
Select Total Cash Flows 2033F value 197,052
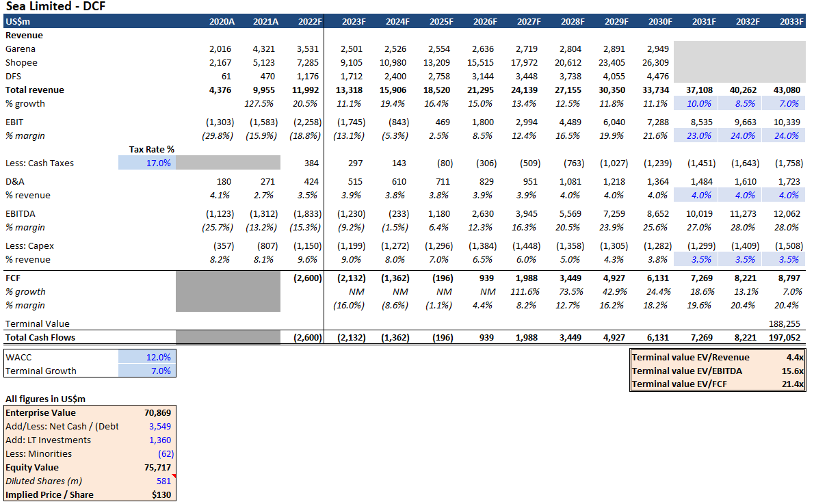click(785, 337)
